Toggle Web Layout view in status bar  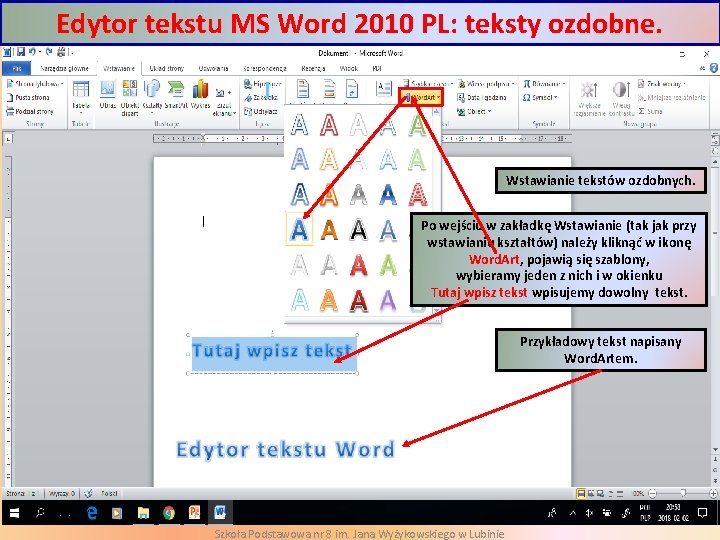pyautogui.click(x=600, y=494)
